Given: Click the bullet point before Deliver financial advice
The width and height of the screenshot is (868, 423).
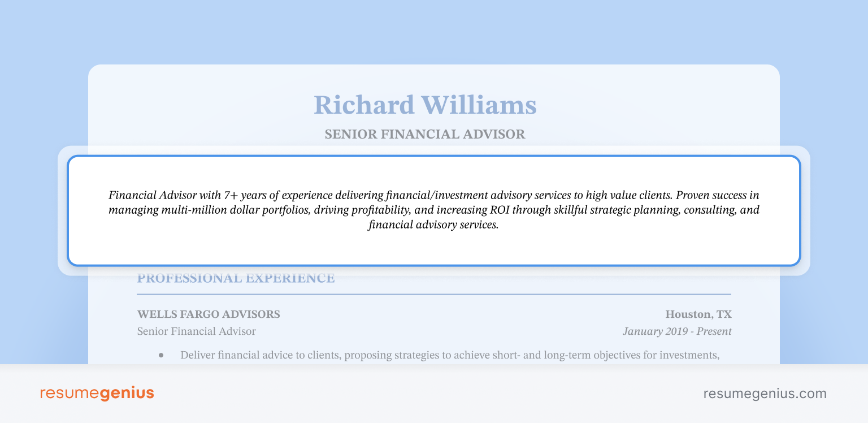Looking at the screenshot, I should click(162, 356).
